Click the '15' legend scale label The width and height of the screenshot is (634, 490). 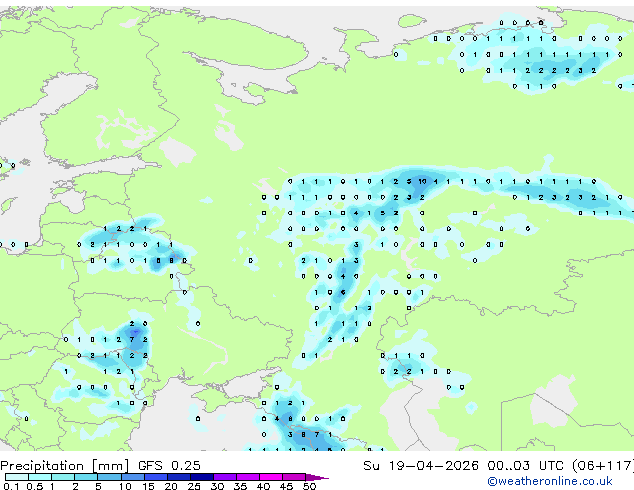pos(148,486)
